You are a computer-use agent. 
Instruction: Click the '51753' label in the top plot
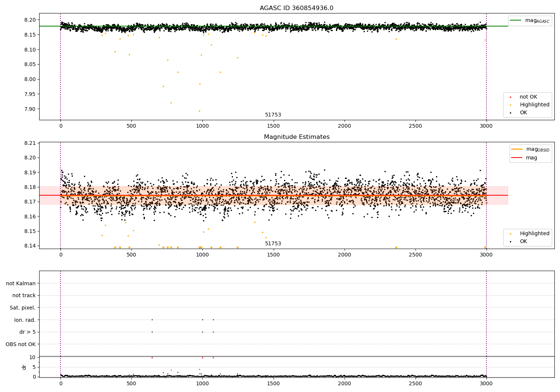click(x=273, y=115)
